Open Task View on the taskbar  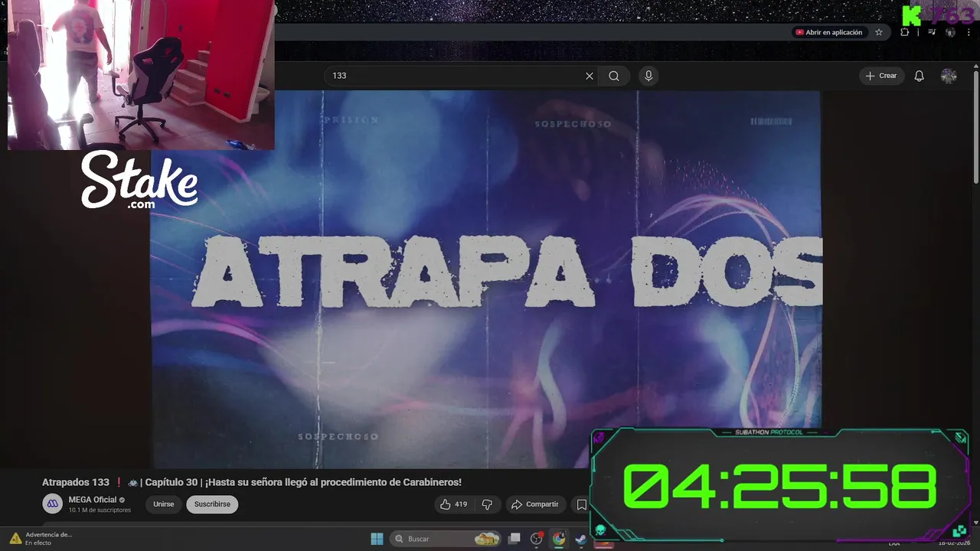pyautogui.click(x=514, y=539)
